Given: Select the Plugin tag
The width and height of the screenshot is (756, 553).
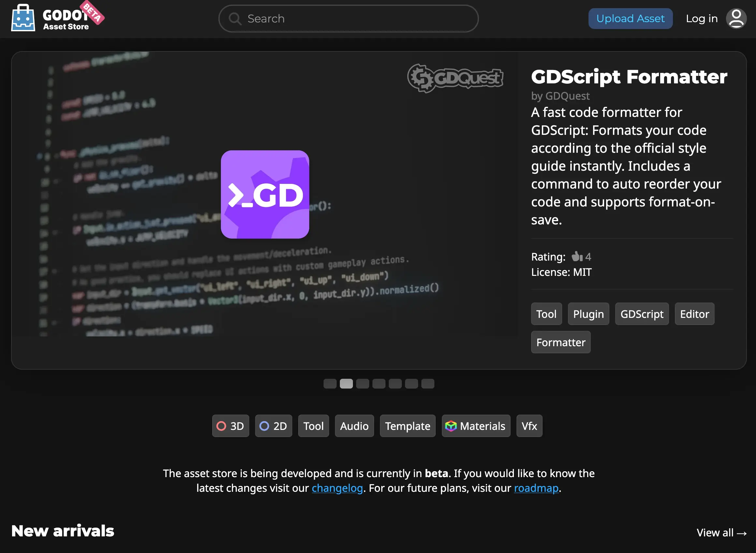Looking at the screenshot, I should pyautogui.click(x=589, y=314).
